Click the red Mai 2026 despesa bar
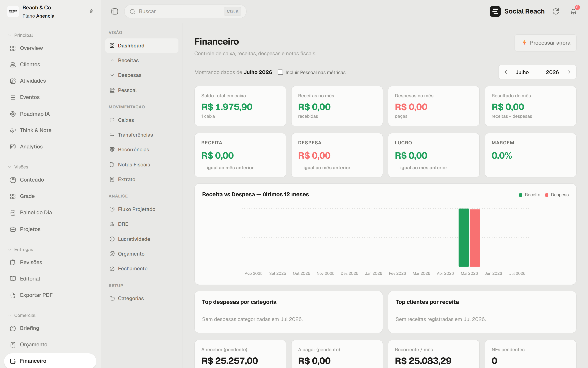588x368 pixels. coord(475,238)
